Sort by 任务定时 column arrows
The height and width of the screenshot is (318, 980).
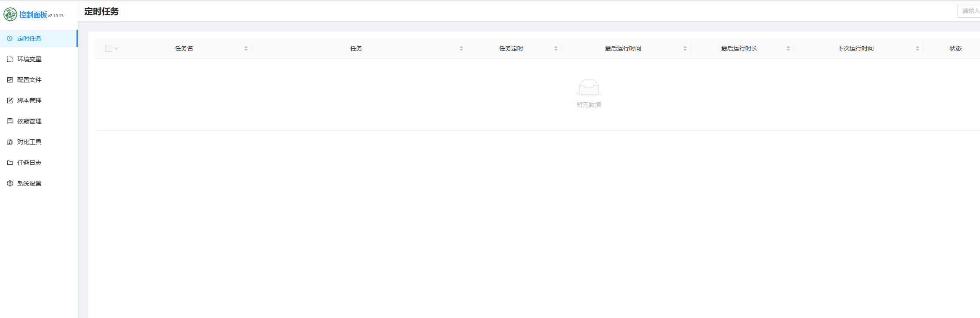(556, 48)
